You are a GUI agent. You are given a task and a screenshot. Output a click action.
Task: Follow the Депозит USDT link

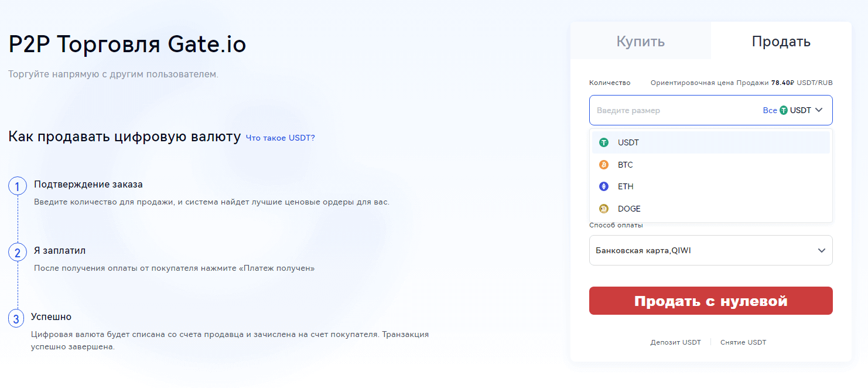(x=675, y=342)
